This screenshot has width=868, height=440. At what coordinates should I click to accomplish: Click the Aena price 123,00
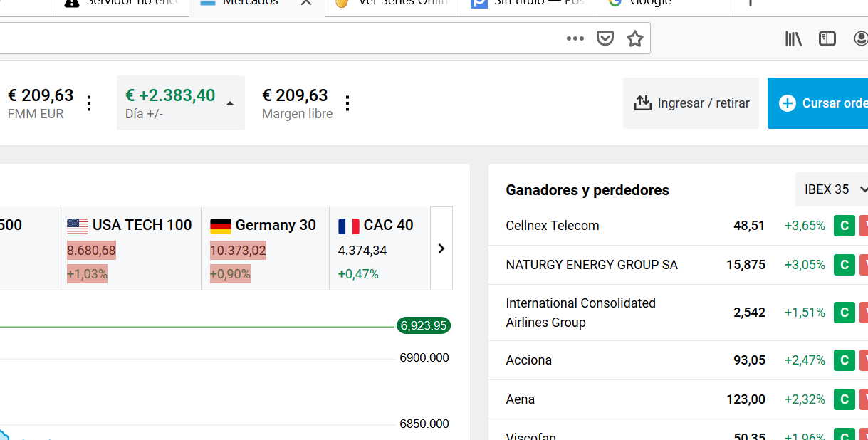click(x=746, y=399)
